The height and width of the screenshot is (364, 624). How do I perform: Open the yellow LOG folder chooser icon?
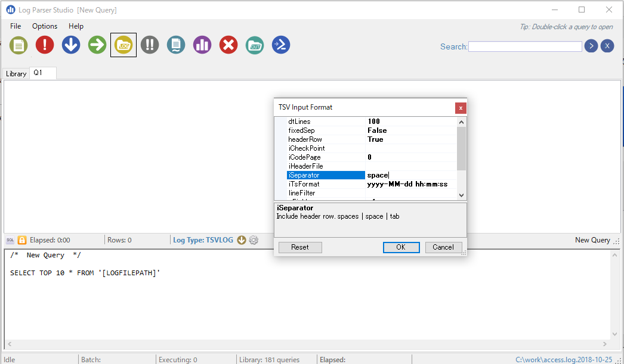[x=123, y=45]
